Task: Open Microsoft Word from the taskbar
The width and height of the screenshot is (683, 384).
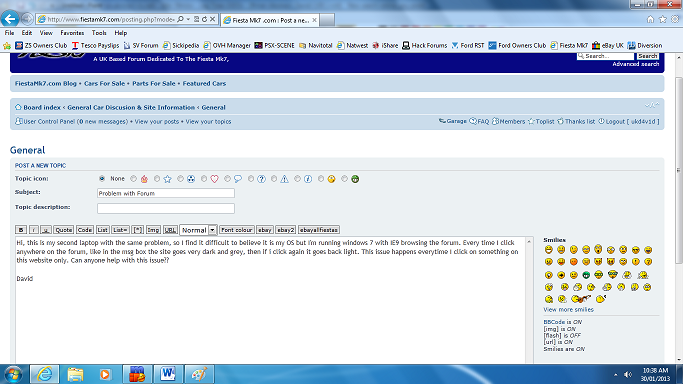Action: (168, 374)
